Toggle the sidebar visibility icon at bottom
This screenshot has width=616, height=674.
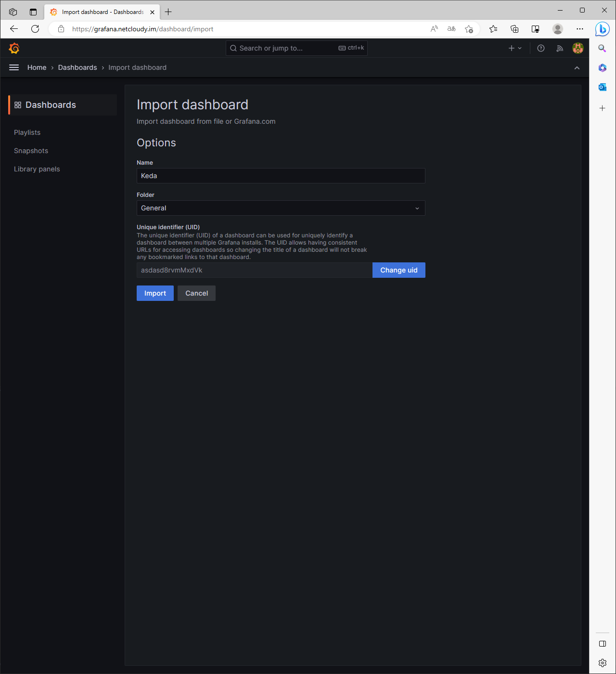pyautogui.click(x=603, y=644)
